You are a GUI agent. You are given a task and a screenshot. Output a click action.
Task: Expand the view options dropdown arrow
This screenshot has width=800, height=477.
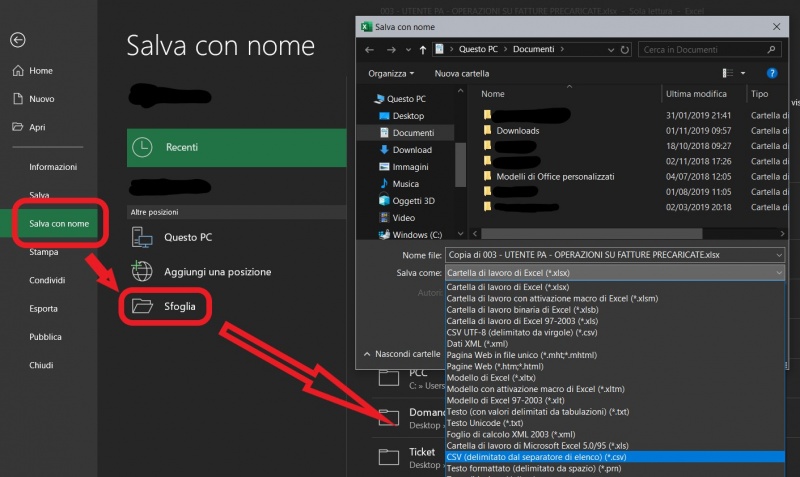pos(742,73)
